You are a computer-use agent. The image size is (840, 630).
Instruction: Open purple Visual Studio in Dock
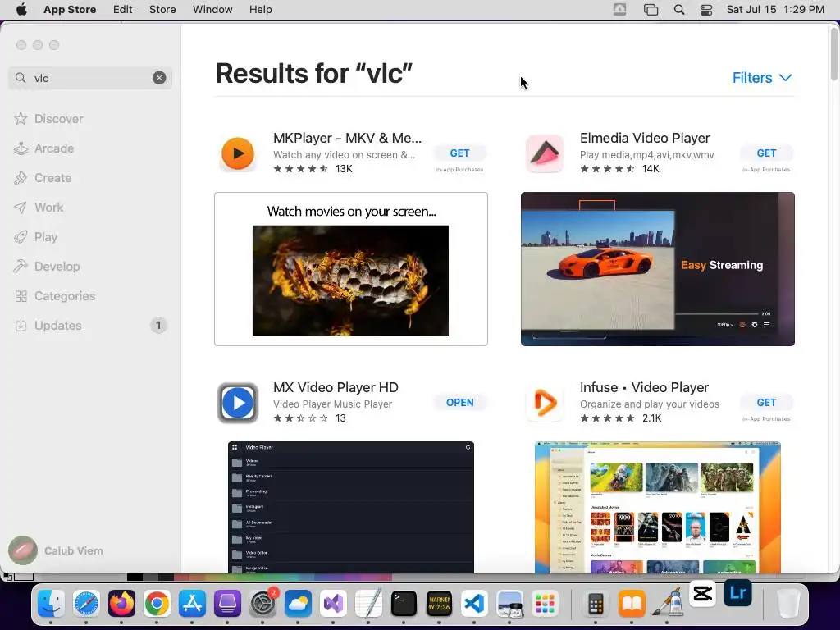(333, 605)
